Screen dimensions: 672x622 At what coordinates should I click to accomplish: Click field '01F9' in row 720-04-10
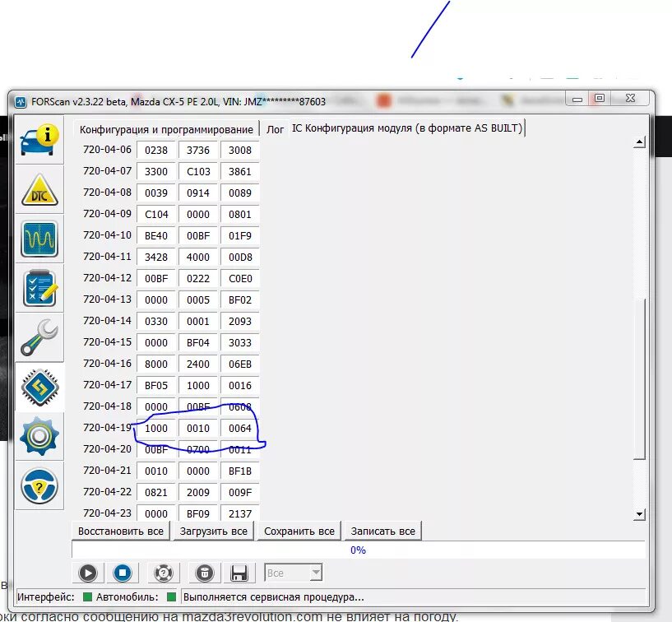tap(240, 236)
